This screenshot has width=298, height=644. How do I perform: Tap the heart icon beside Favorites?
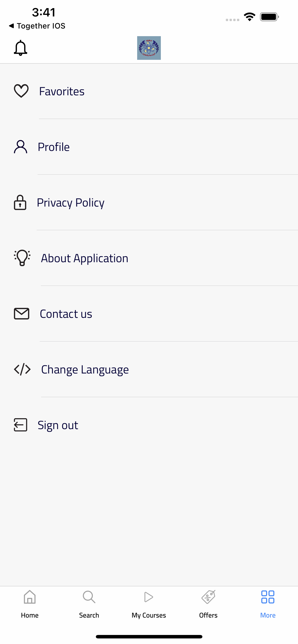(x=21, y=91)
